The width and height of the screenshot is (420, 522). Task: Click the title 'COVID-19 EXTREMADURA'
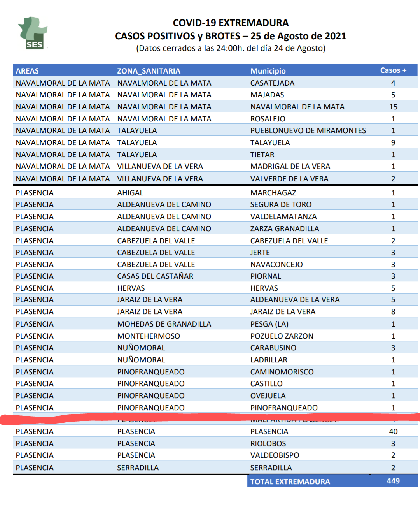231,23
